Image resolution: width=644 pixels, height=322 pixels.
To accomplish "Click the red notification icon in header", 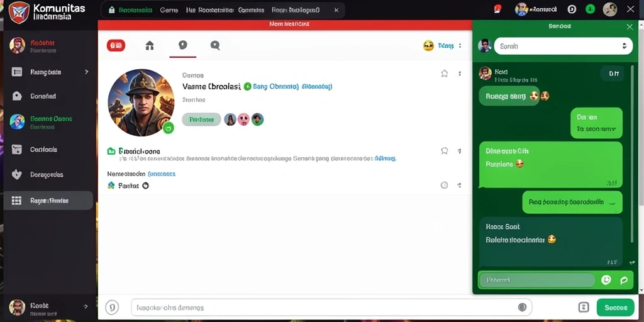I will [497, 9].
